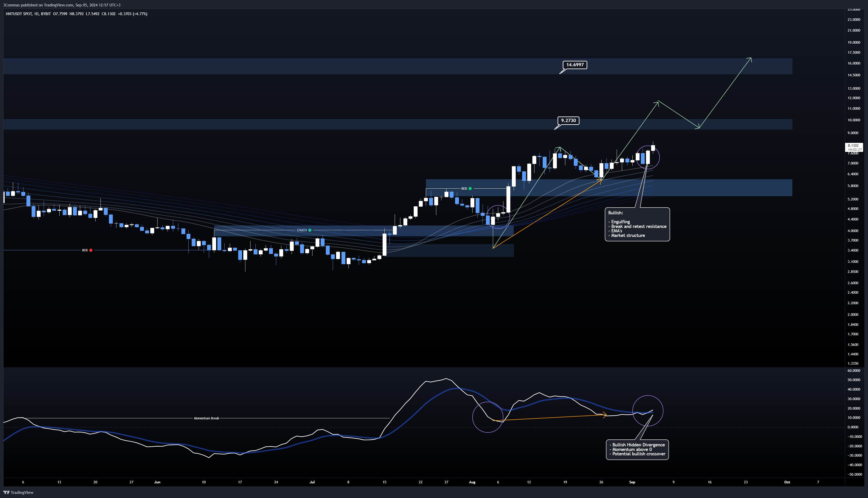Open the Bullish Engulfing note box
The width and height of the screenshot is (868, 498).
pos(637,224)
